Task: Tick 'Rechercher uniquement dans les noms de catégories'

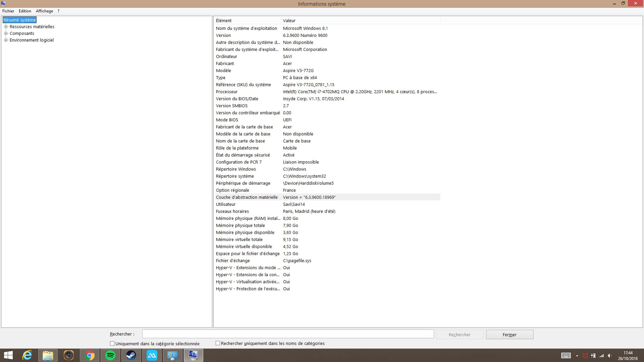Action: [218, 343]
